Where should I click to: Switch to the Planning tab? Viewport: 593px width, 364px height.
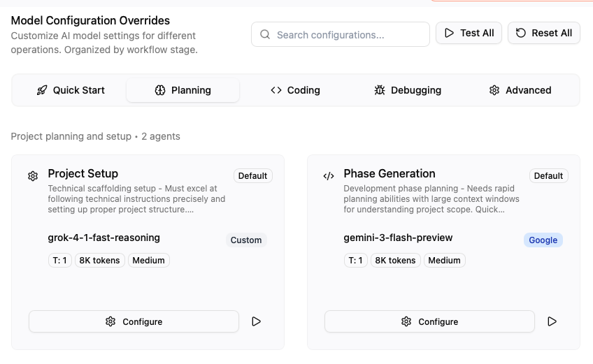[183, 90]
